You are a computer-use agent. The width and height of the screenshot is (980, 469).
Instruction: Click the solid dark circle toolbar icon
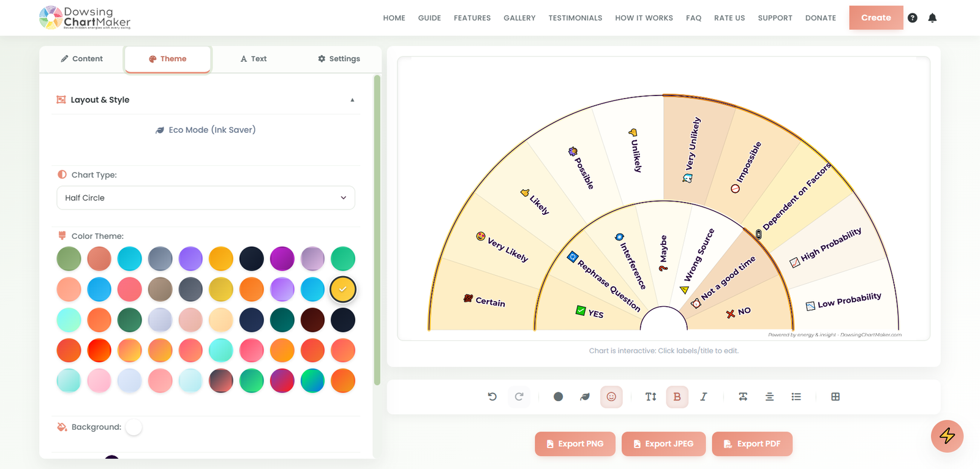558,397
